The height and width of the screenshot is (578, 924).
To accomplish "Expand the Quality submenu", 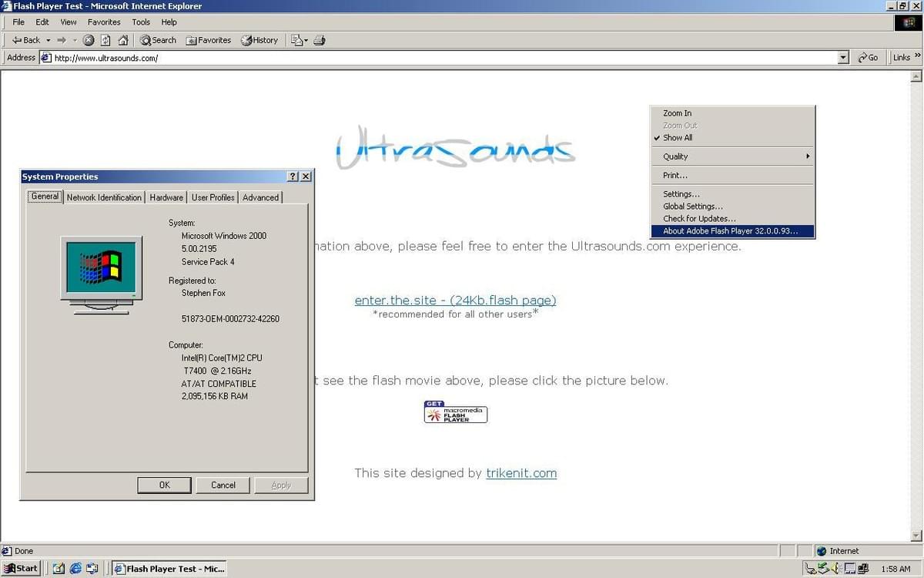I will point(732,156).
